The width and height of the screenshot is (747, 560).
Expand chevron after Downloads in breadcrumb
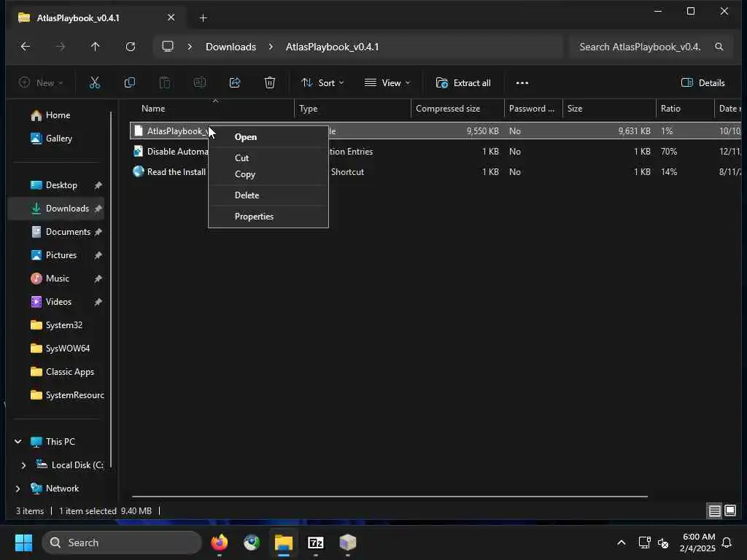pos(271,47)
